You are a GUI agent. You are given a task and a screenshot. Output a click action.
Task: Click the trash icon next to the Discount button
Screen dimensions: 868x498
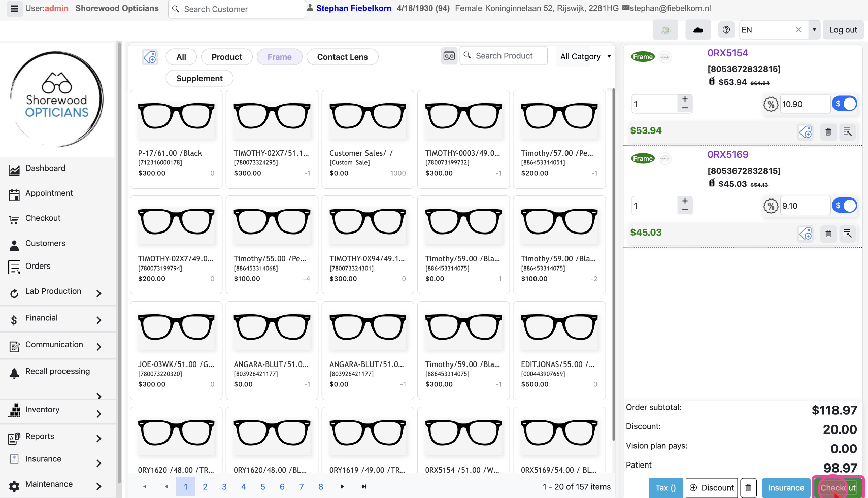(748, 488)
